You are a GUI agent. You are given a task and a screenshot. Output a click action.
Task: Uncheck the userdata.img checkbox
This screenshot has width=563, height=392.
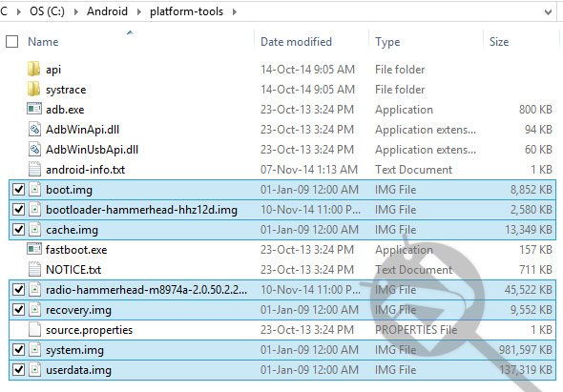coord(18,370)
